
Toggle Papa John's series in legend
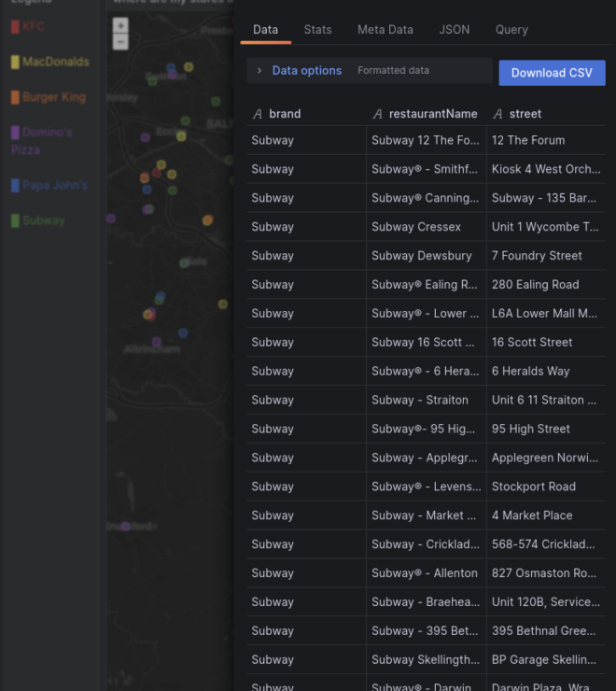click(x=55, y=185)
